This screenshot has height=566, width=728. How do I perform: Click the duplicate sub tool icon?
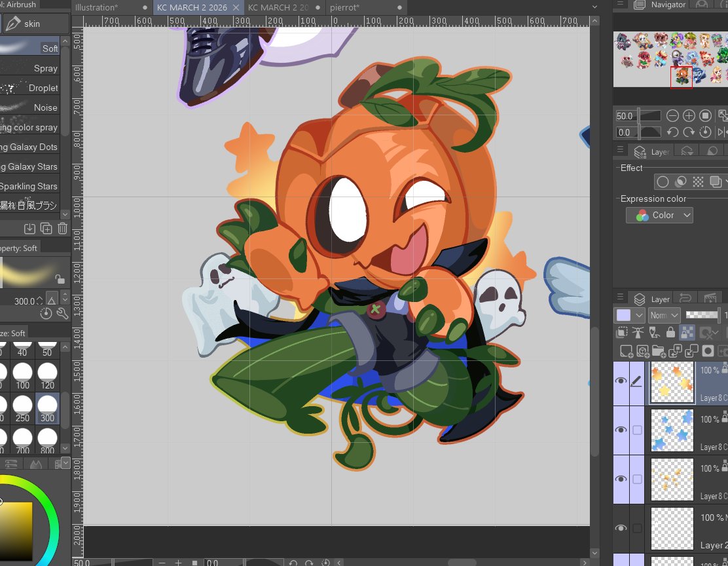click(46, 228)
